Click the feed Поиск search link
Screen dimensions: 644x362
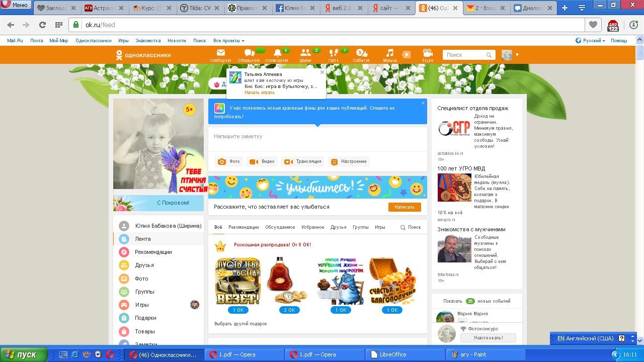[x=411, y=227]
